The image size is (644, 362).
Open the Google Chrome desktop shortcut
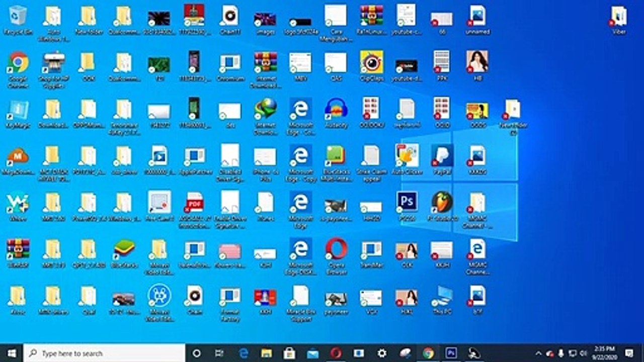coord(18,69)
